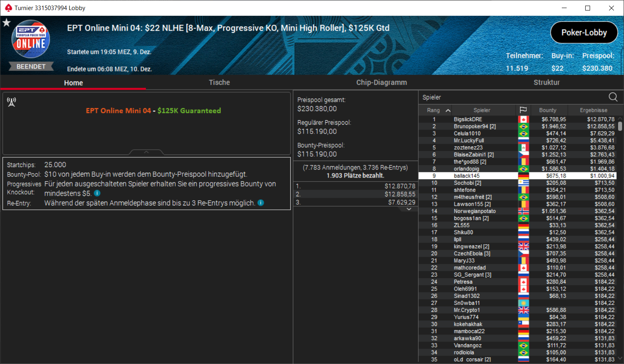Click the flag icon of ballack145
This screenshot has height=364, width=624.
click(523, 176)
